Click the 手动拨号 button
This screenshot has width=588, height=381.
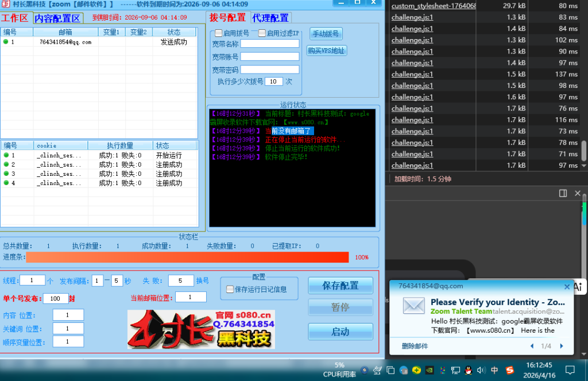pyautogui.click(x=326, y=33)
